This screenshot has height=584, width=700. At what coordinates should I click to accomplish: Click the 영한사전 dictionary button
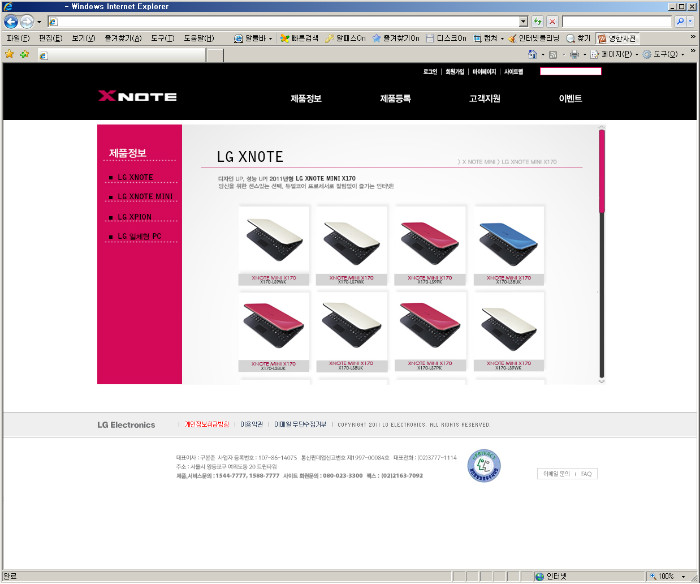click(617, 38)
